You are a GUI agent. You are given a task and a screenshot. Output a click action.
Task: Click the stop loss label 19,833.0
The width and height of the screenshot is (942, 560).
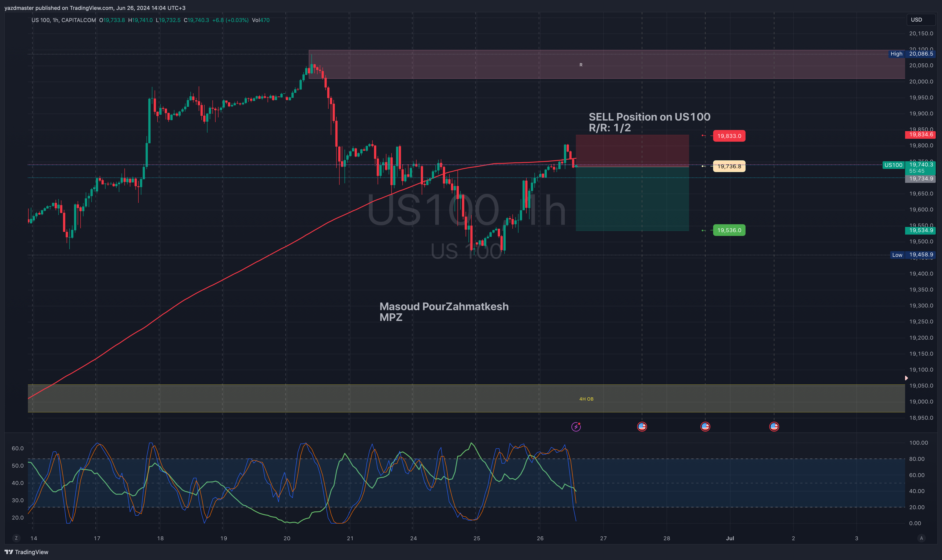click(x=729, y=136)
